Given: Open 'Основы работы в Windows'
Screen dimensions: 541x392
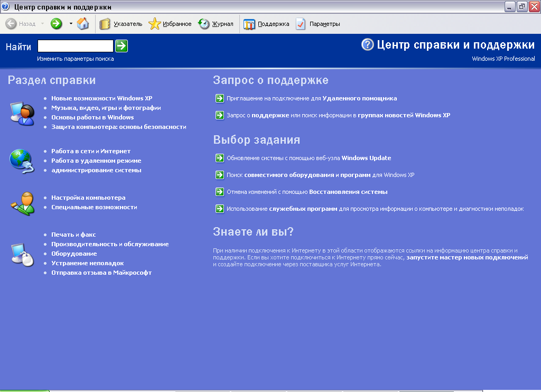Looking at the screenshot, I should pos(92,117).
